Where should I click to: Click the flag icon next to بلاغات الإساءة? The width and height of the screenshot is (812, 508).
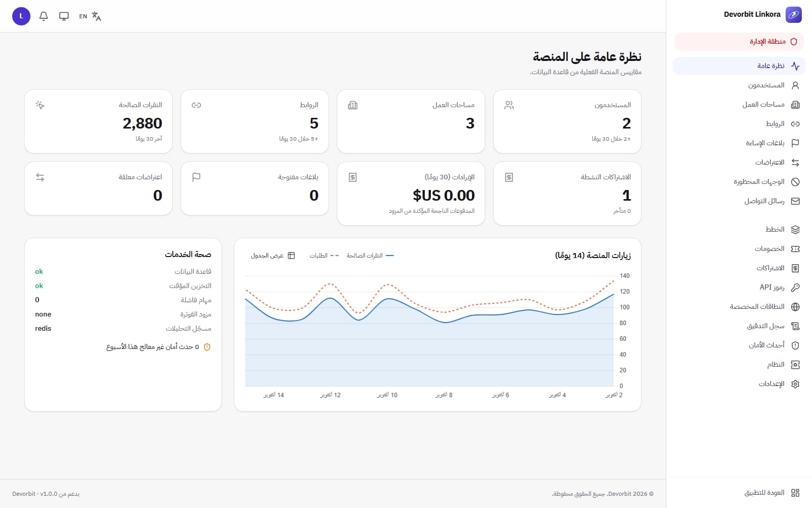pyautogui.click(x=795, y=143)
